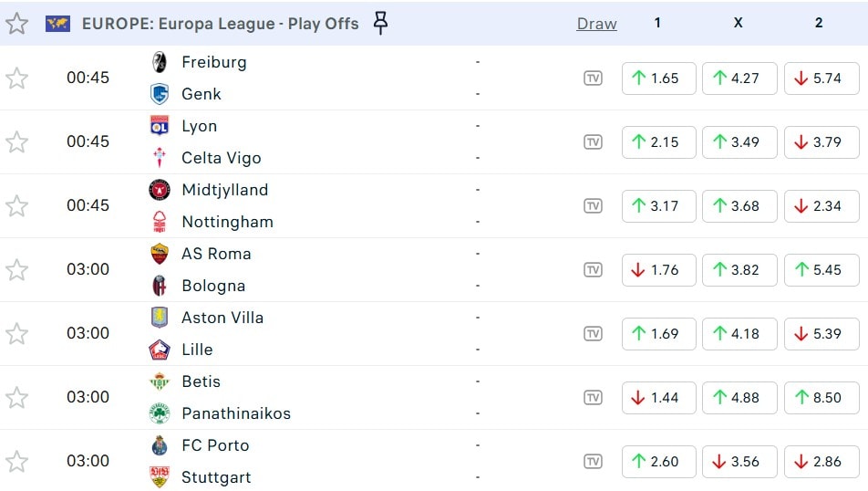Click the TV icon for Freiburg vs Genk
The image size is (868, 491).
[593, 78]
